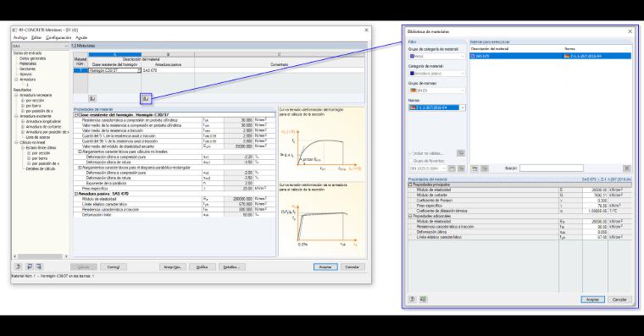Image resolution: width=644 pixels, height=336 pixels.
Task: Collapse 'Estado límite último' tree node
Action: point(23,148)
